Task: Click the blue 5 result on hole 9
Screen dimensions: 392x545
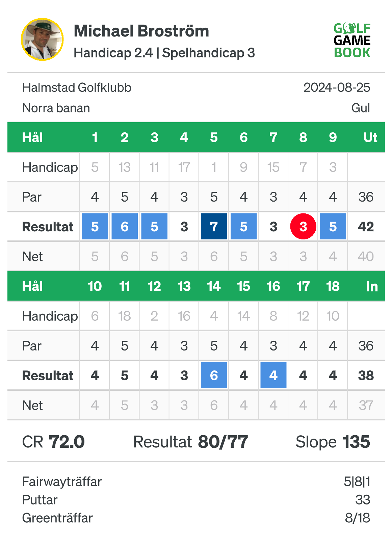Action: [333, 227]
